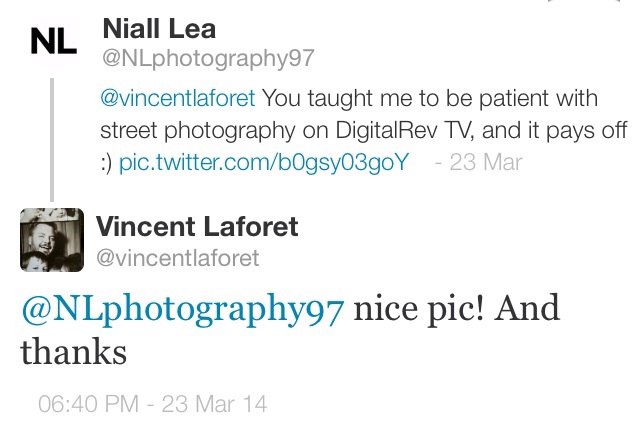Open the @NLphotography97 mention in Vincent's reply

181,310
